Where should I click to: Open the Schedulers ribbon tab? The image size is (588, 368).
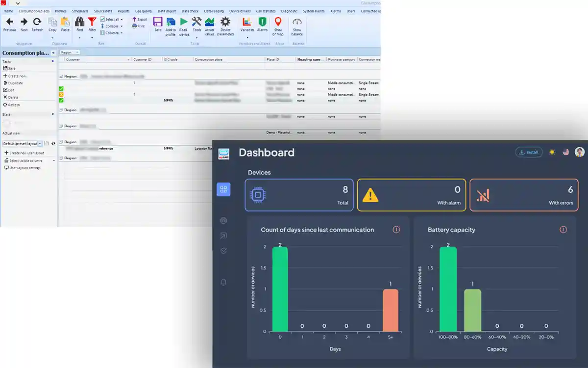80,11
